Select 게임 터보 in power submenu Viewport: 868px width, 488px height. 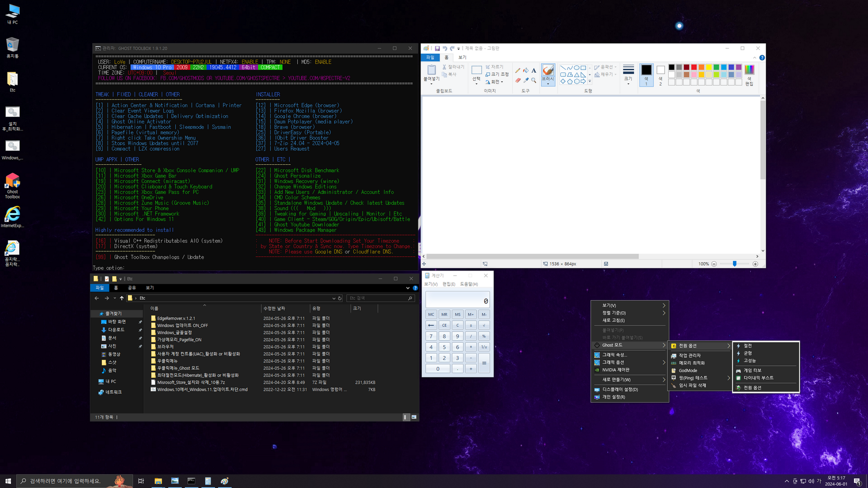766,371
